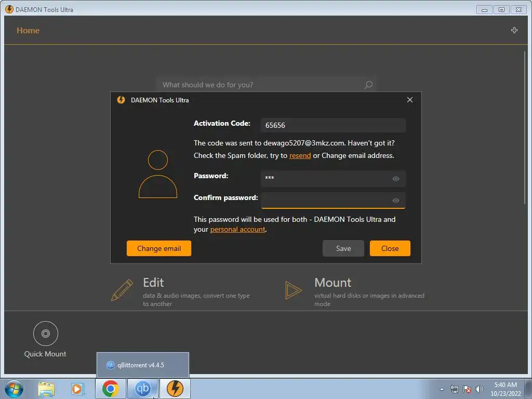Viewport: 532px width, 399px height.
Task: Click the Quick Mount label
Action: point(45,354)
